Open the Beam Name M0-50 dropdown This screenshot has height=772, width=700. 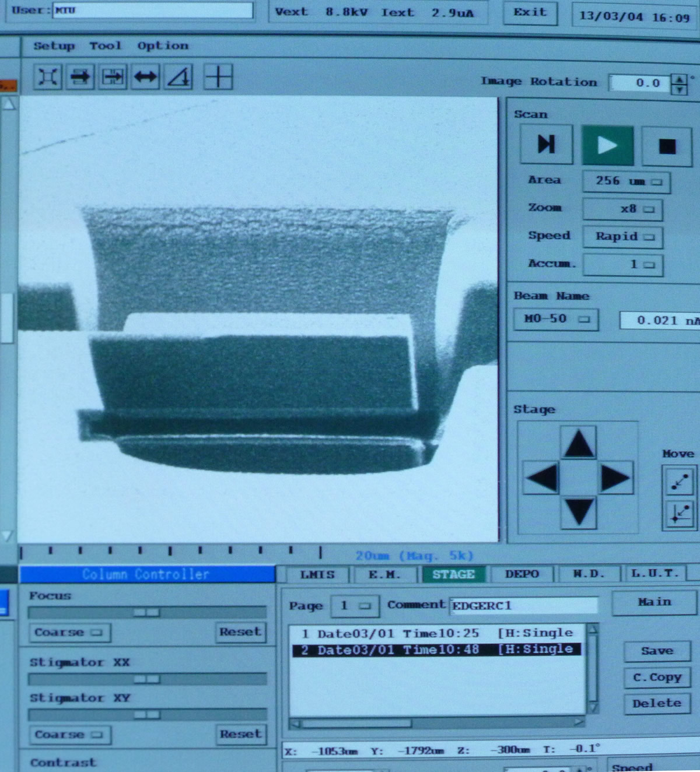pos(556,320)
